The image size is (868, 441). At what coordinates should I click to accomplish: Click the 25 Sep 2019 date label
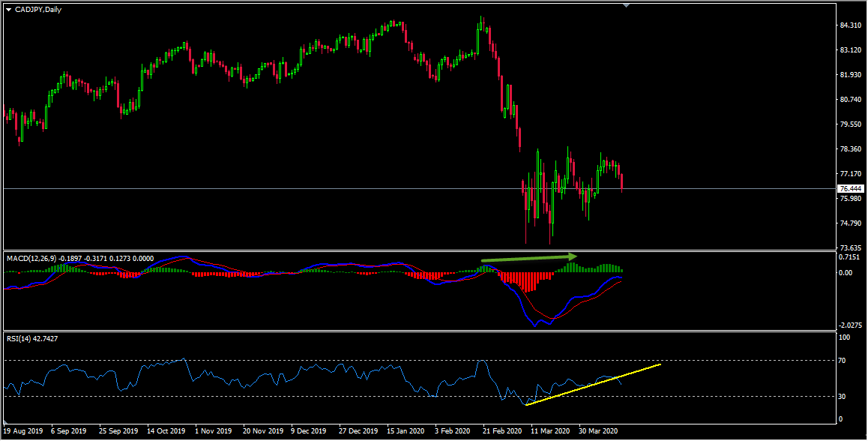coord(118,430)
